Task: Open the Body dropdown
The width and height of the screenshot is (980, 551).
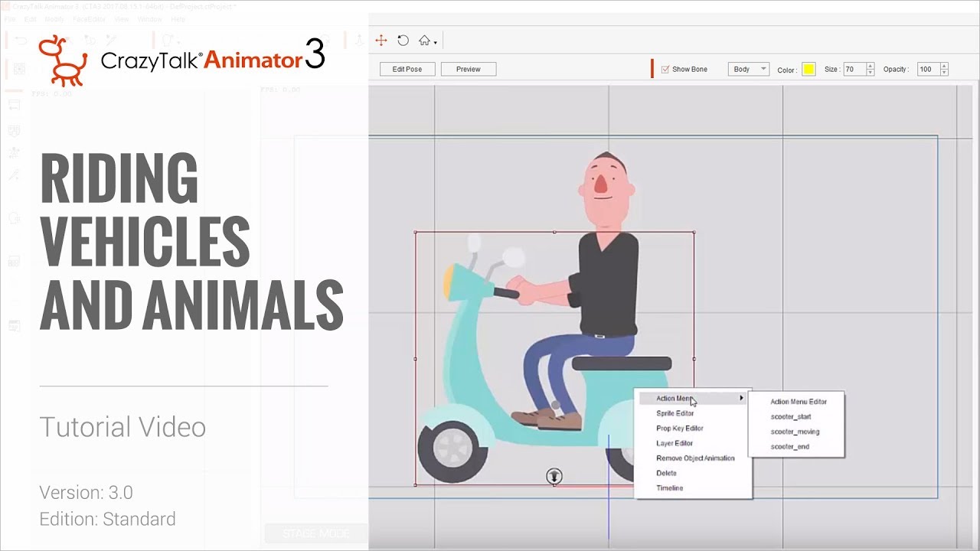Action: [x=748, y=69]
